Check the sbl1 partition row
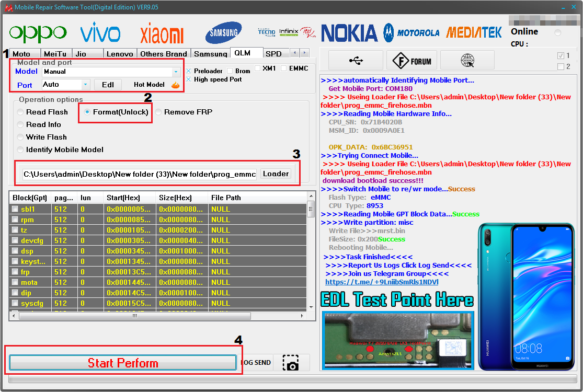Image resolution: width=583 pixels, height=392 pixels. 15,209
